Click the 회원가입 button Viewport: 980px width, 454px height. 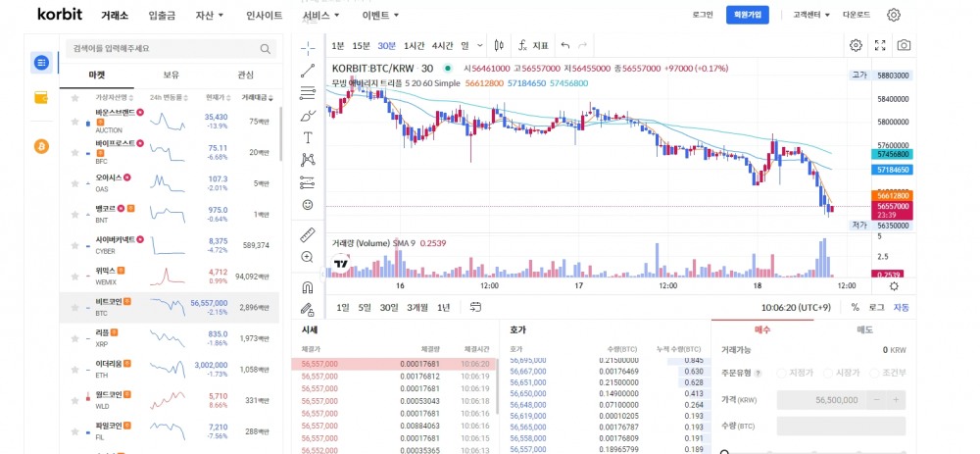coord(748,15)
